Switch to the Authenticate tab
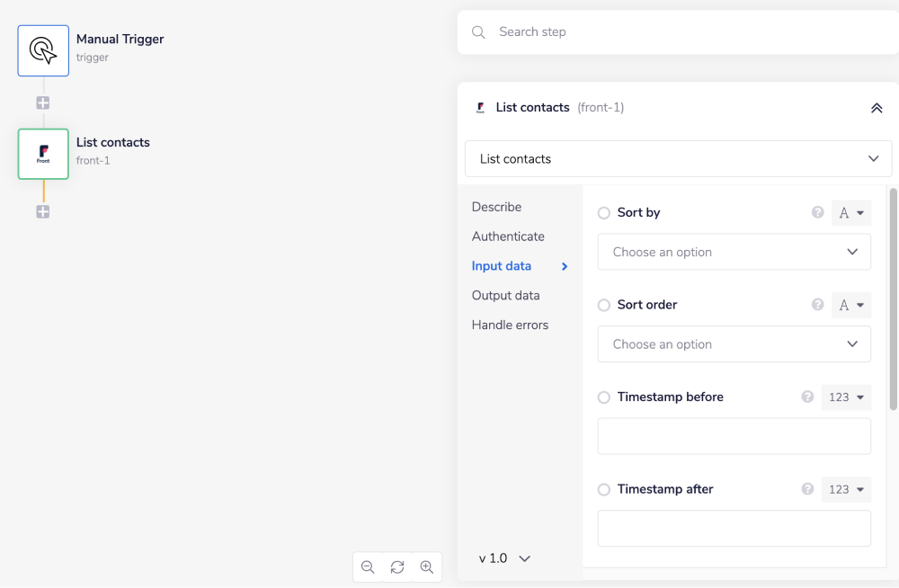This screenshot has height=588, width=899. (x=508, y=236)
